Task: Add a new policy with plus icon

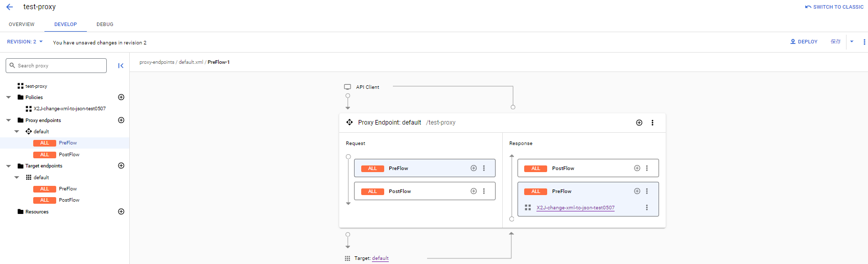Action: click(121, 97)
